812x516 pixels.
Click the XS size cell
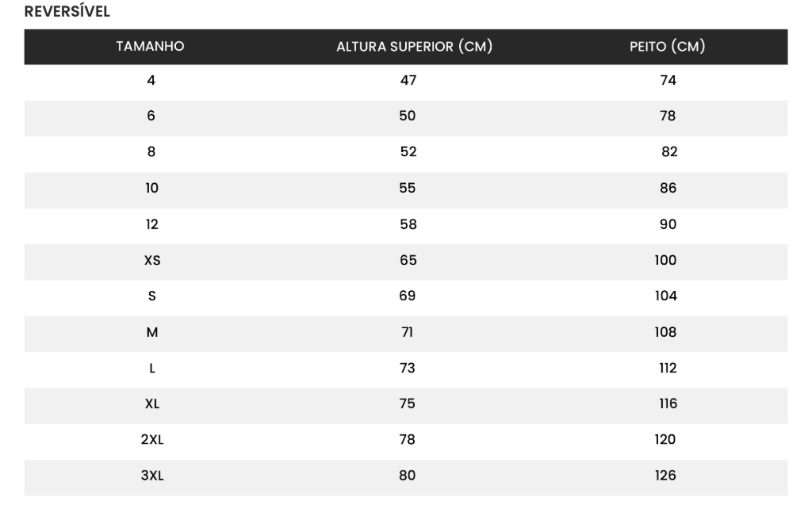tap(151, 260)
